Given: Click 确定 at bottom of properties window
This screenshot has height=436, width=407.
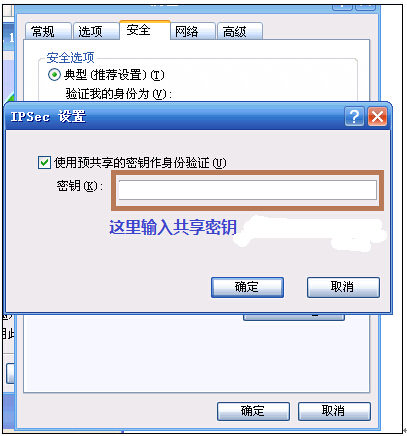Looking at the screenshot, I should [x=253, y=411].
